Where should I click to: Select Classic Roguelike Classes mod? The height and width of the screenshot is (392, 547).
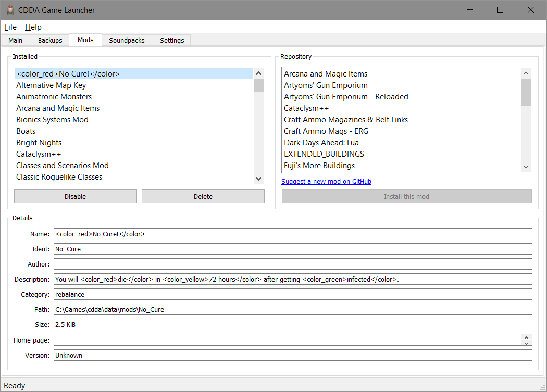point(134,177)
